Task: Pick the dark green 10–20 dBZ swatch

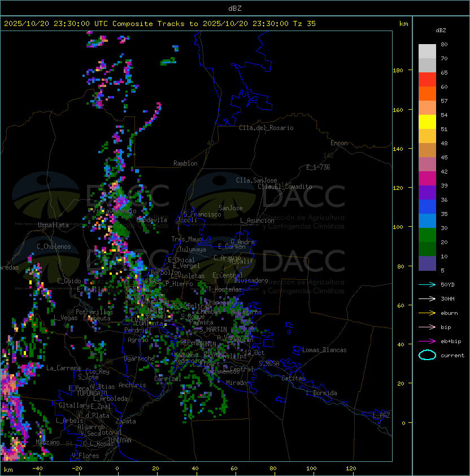Action: pyautogui.click(x=427, y=249)
